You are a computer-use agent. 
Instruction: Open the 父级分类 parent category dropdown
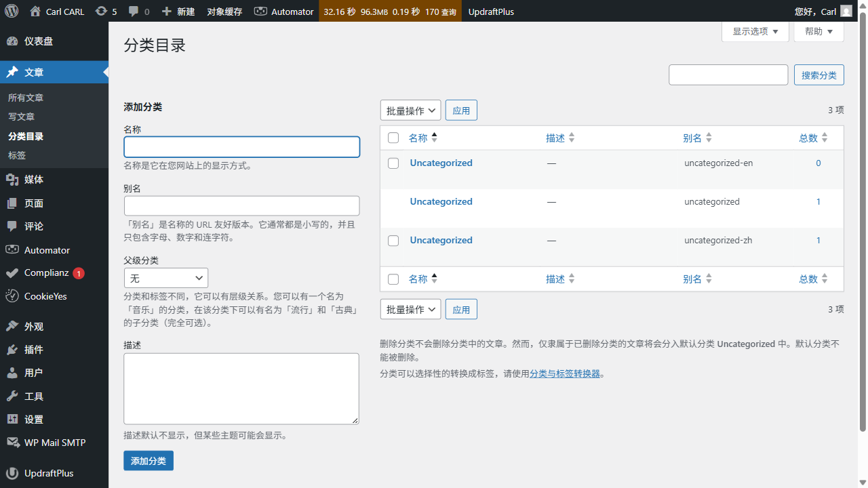pos(165,277)
